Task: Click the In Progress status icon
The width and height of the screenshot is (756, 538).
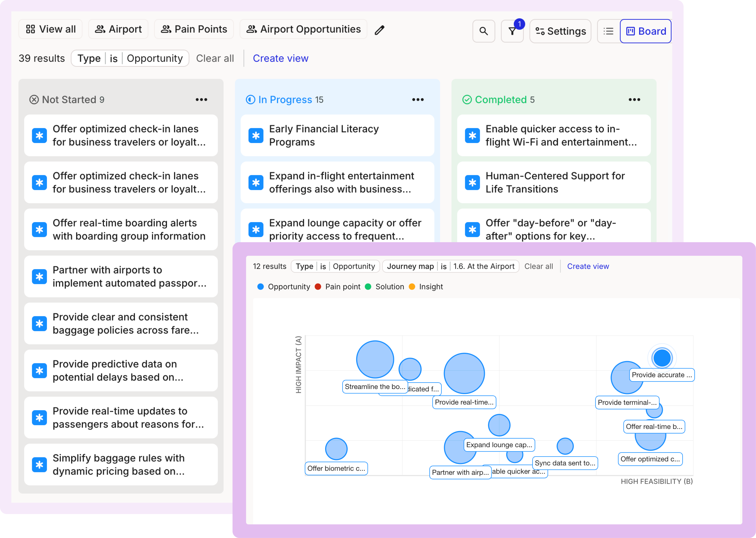Action: 250,100
